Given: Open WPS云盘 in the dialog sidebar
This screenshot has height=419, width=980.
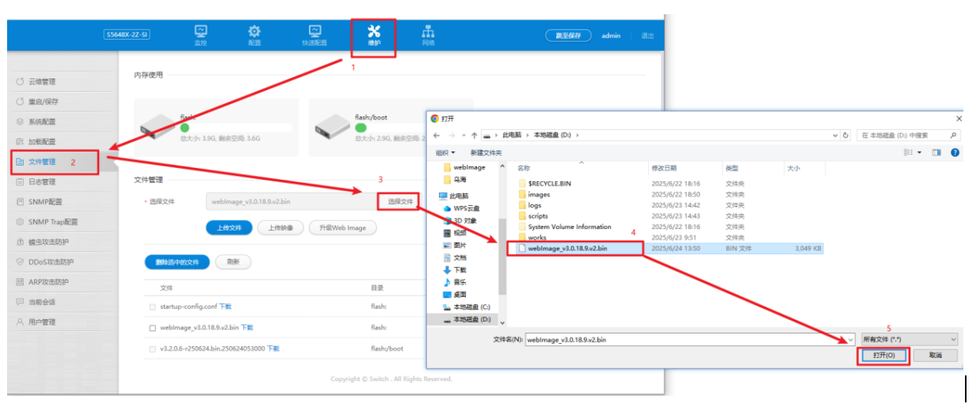Looking at the screenshot, I should point(461,208).
